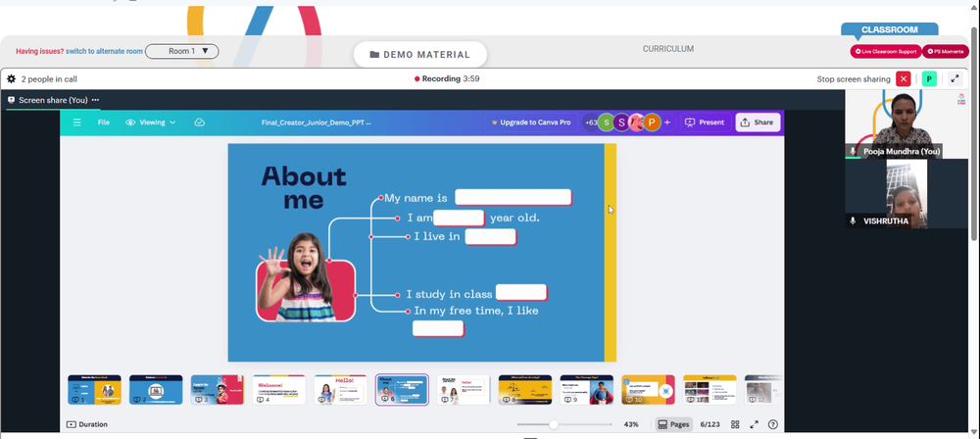Click the Share button in Canva
Viewport: 980px width, 439px height.
757,122
